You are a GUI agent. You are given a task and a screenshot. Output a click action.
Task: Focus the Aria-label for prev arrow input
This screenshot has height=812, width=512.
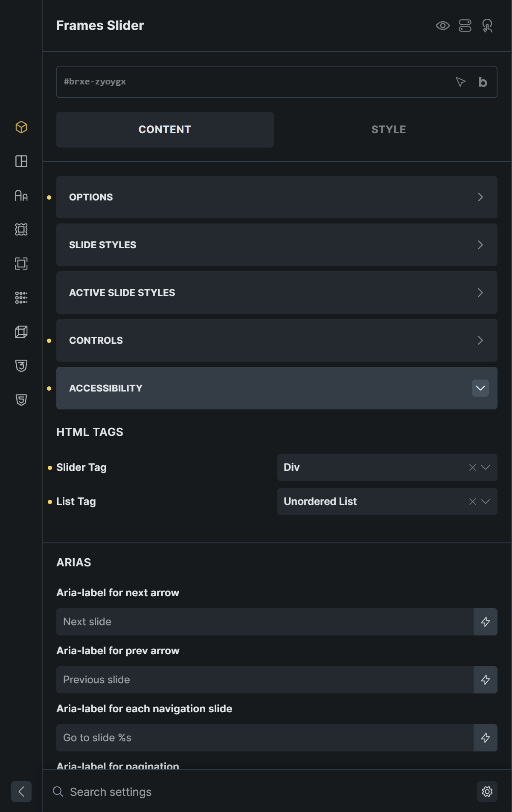[x=265, y=680]
